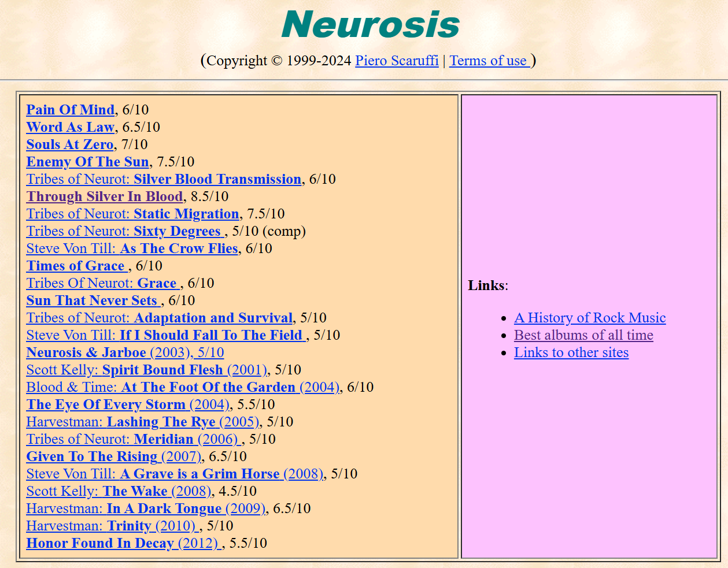Screen dimensions: 728x568
Task: Click the Links: heading text
Action: [x=488, y=285]
